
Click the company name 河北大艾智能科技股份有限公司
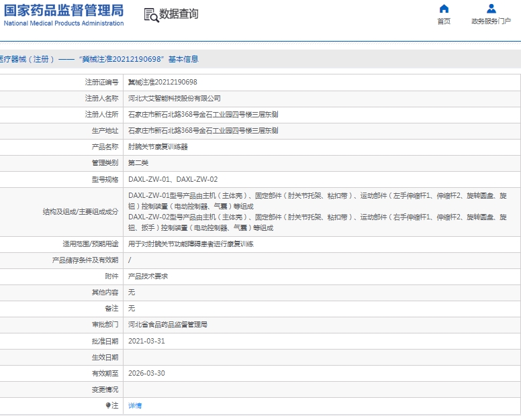tap(175, 98)
